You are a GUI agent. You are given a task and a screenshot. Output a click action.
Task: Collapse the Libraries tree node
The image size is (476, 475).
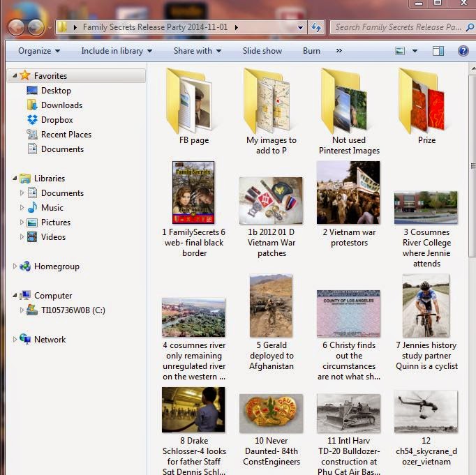pyautogui.click(x=15, y=178)
